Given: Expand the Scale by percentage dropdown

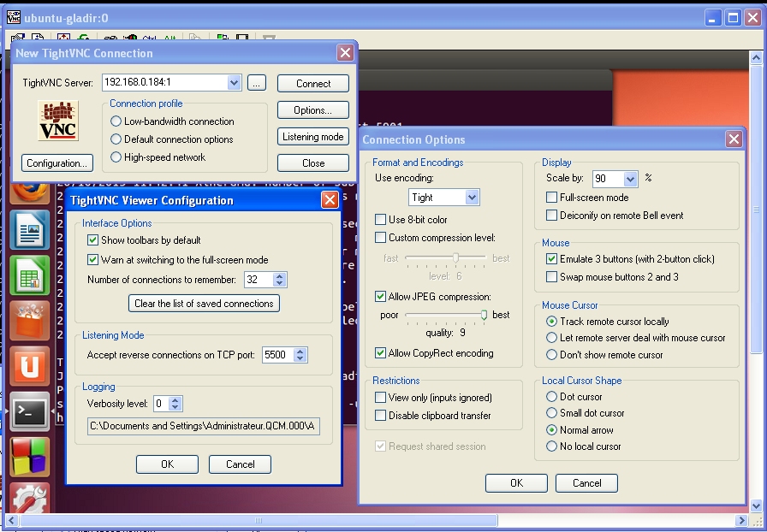Looking at the screenshot, I should pyautogui.click(x=631, y=179).
